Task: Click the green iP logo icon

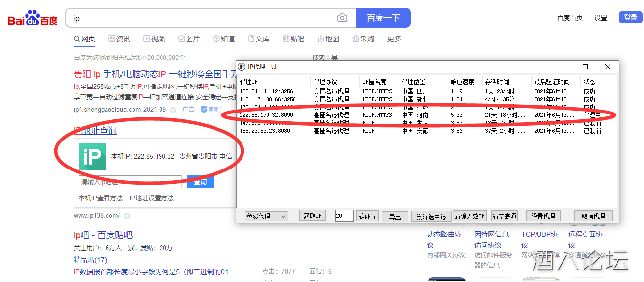Action: (92, 157)
